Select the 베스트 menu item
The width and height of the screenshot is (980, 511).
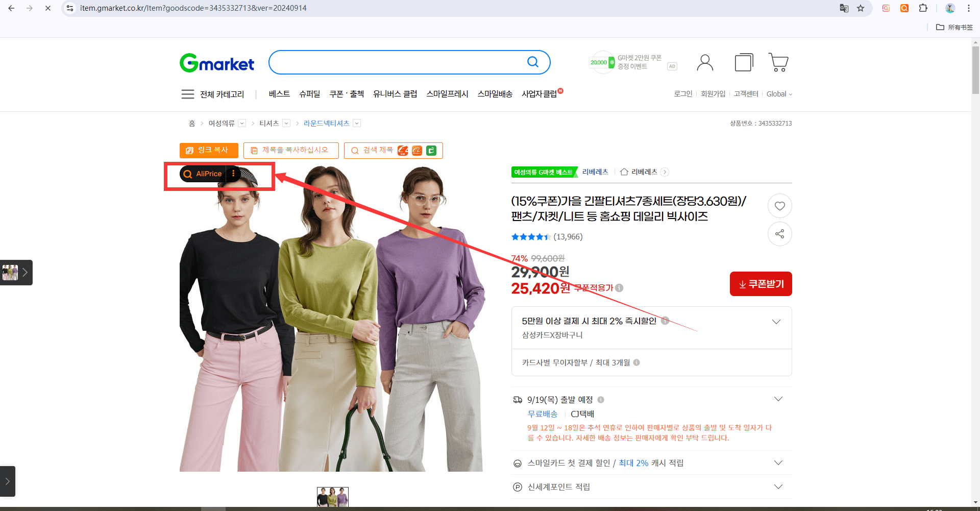(279, 94)
